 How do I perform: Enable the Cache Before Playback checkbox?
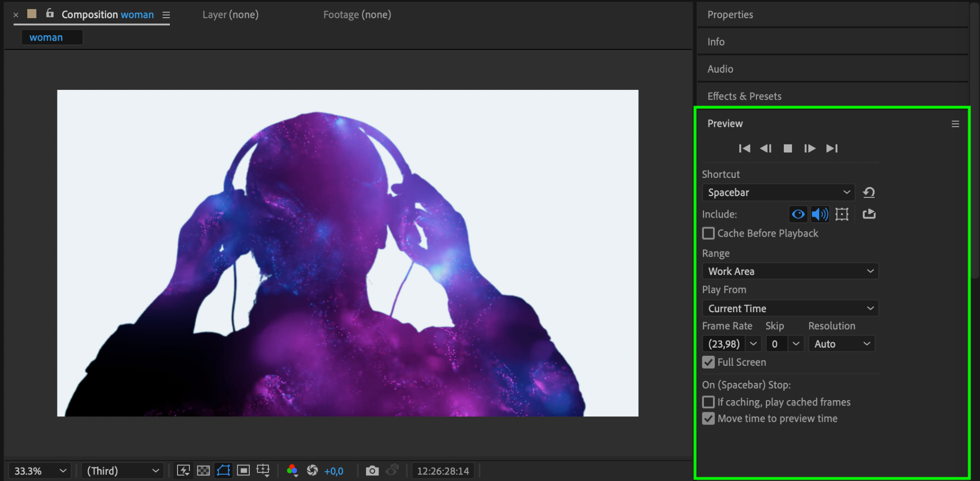coord(708,233)
